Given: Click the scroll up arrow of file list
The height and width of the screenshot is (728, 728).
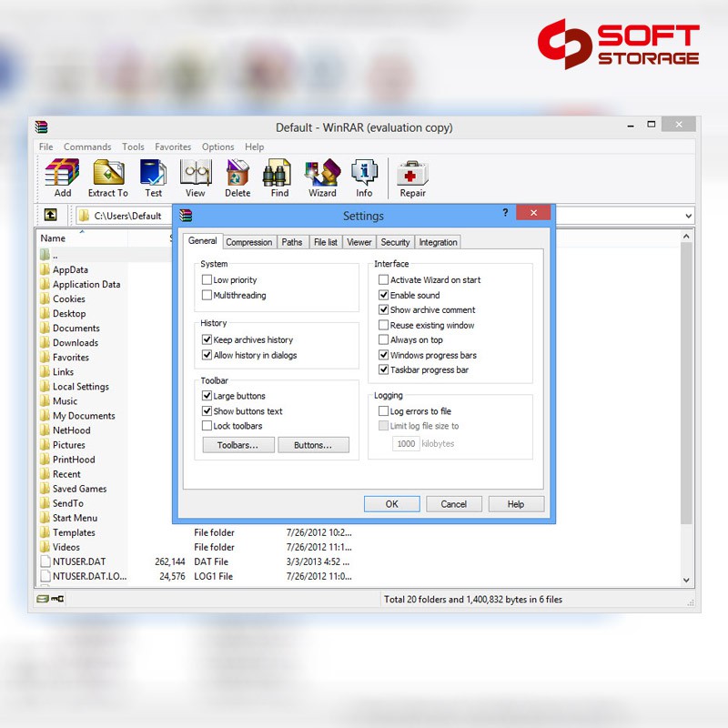Looking at the screenshot, I should tap(686, 237).
